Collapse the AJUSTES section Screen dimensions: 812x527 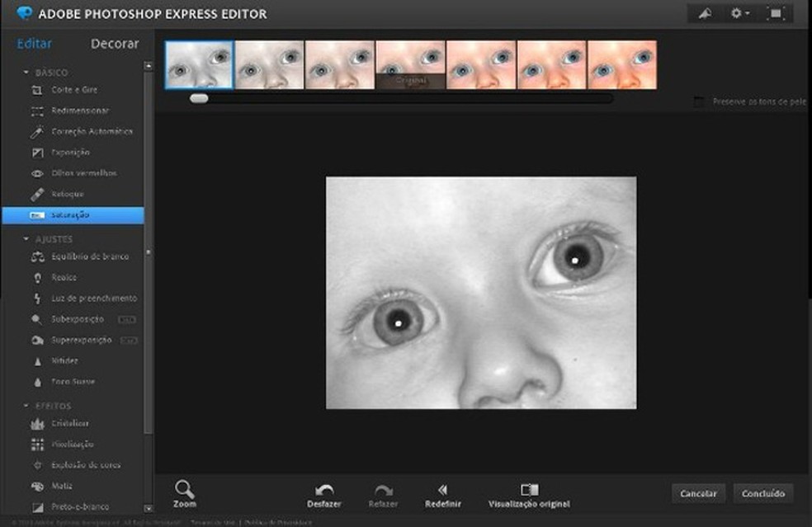point(26,239)
